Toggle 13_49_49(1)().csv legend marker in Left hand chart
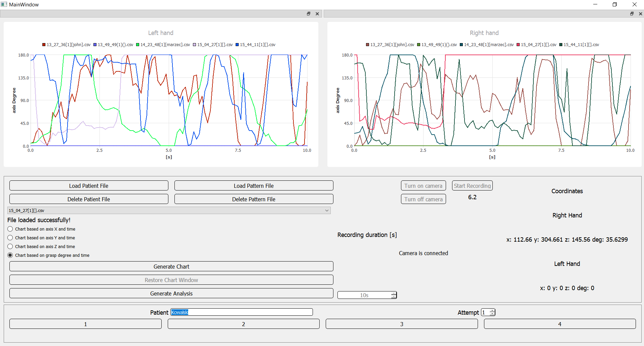 pyautogui.click(x=95, y=45)
